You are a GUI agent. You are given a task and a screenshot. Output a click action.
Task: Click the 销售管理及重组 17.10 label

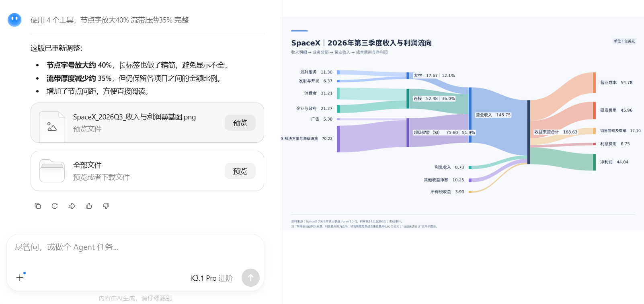pyautogui.click(x=620, y=131)
